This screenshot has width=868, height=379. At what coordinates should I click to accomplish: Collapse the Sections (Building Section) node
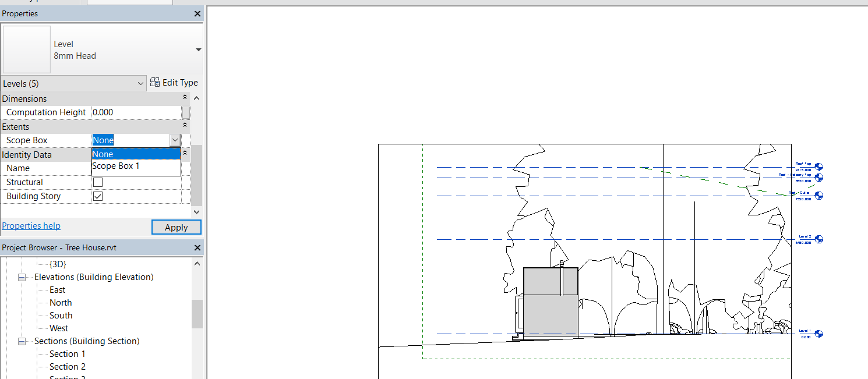click(22, 342)
